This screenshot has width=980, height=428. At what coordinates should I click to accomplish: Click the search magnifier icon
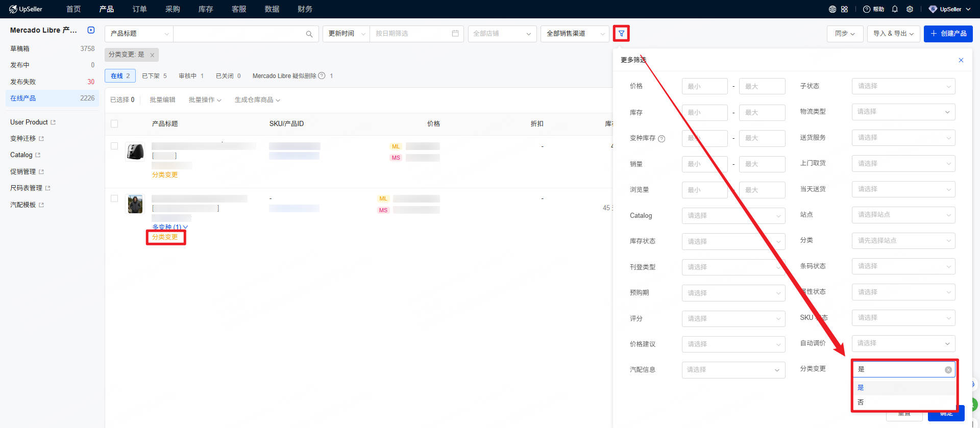point(309,34)
